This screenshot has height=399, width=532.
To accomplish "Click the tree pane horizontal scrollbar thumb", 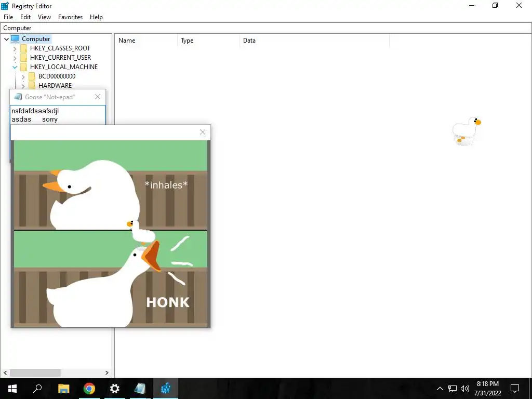I will pos(35,373).
